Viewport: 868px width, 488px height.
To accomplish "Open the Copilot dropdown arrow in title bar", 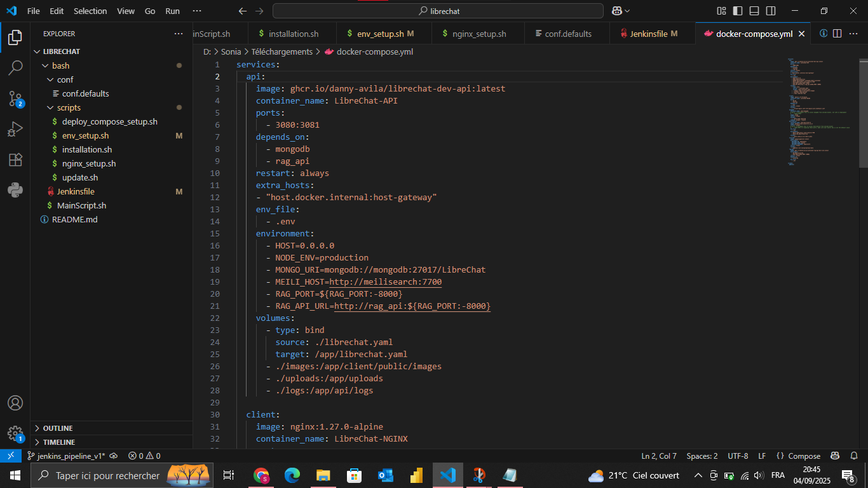I will coord(627,11).
